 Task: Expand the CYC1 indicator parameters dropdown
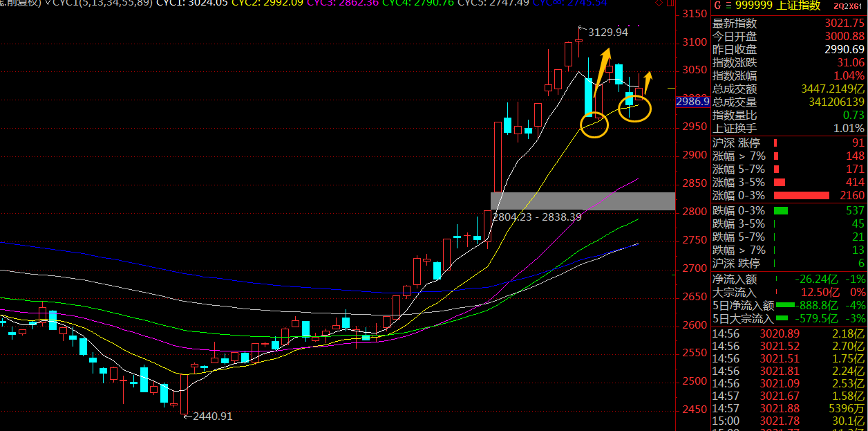tap(48, 4)
